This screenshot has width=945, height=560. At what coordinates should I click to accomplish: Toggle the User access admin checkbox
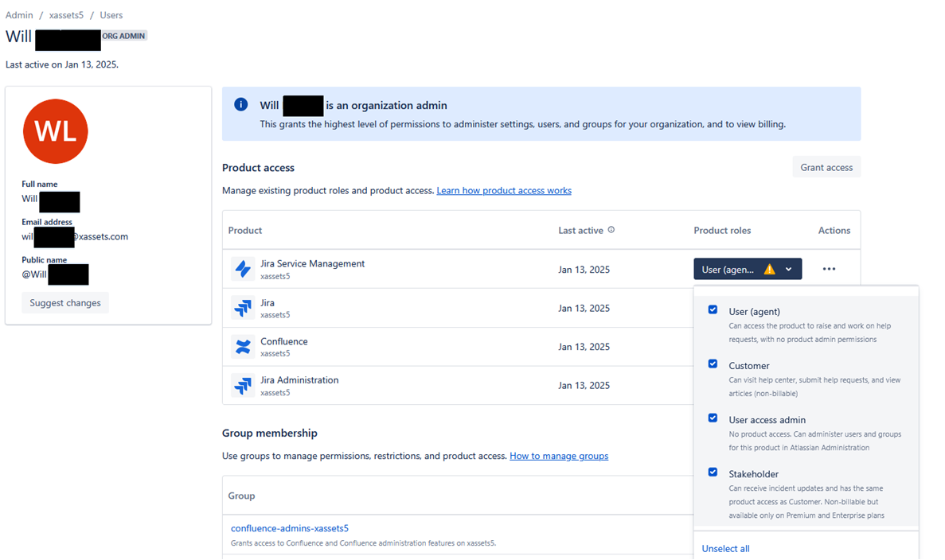click(x=712, y=418)
